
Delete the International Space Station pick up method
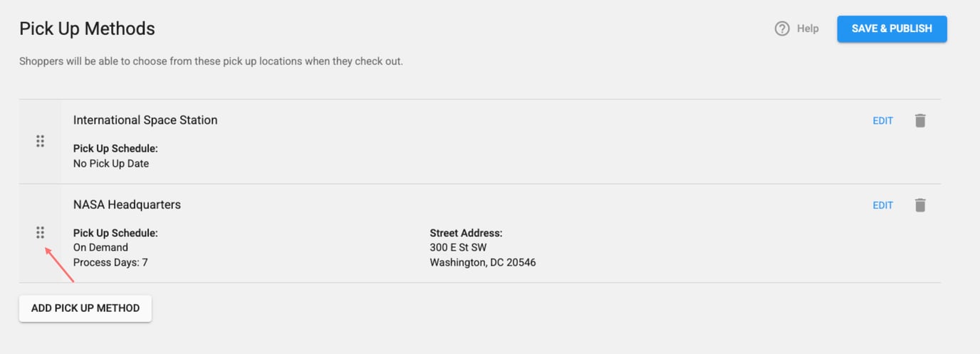[x=920, y=120]
